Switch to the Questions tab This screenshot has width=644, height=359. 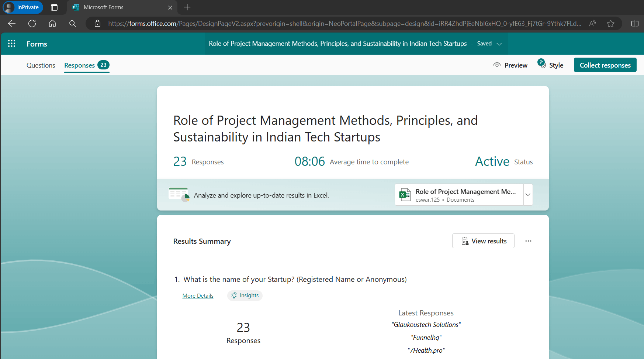coord(41,65)
